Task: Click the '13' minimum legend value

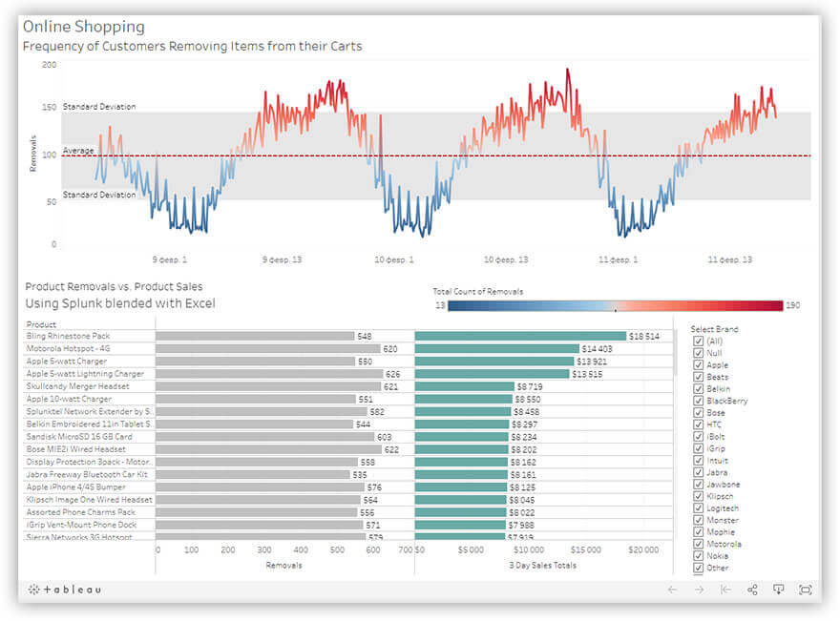Action: (x=440, y=305)
